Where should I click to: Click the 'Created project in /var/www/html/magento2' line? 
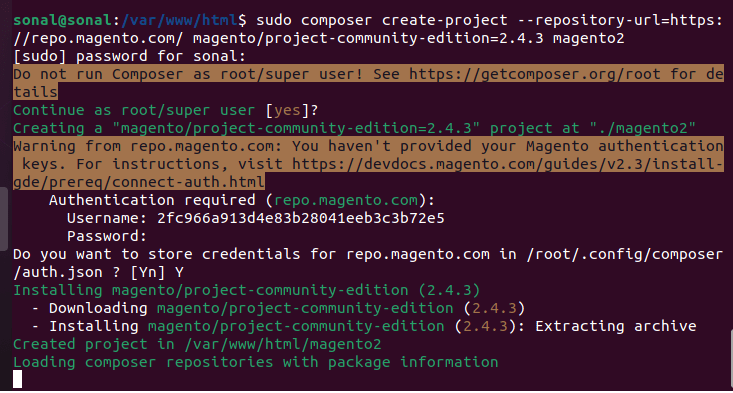197,344
